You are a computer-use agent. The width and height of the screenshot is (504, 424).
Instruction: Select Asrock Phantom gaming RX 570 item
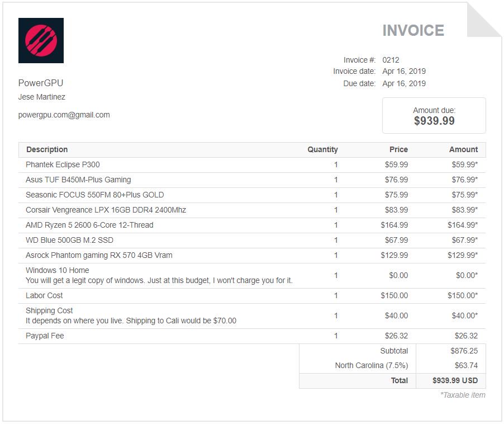[x=99, y=256]
